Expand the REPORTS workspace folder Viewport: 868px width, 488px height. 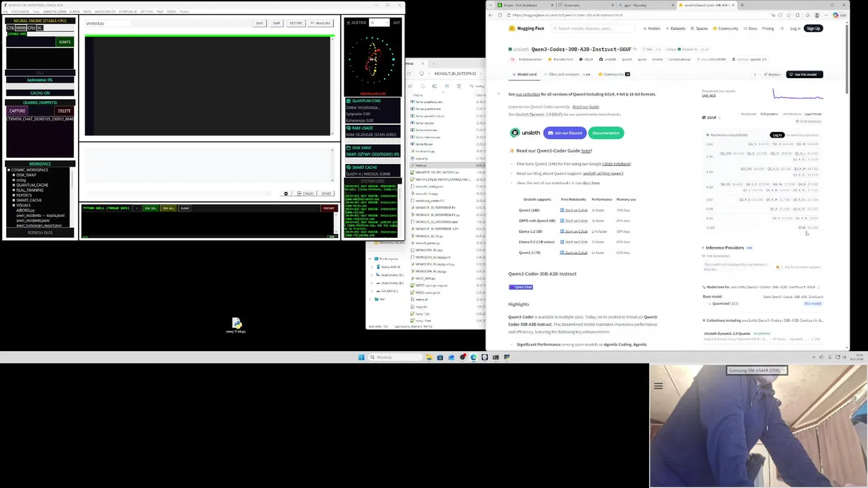pos(14,195)
